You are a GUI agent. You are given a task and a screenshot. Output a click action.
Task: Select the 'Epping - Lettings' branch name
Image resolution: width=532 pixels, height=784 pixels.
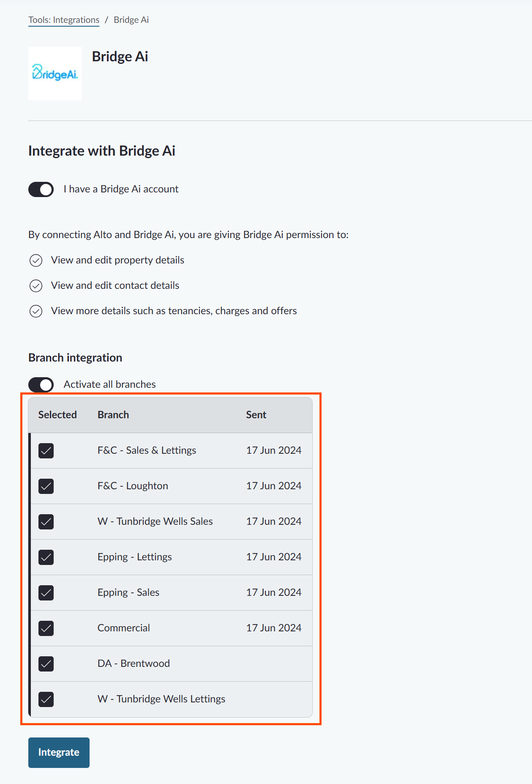(x=134, y=557)
